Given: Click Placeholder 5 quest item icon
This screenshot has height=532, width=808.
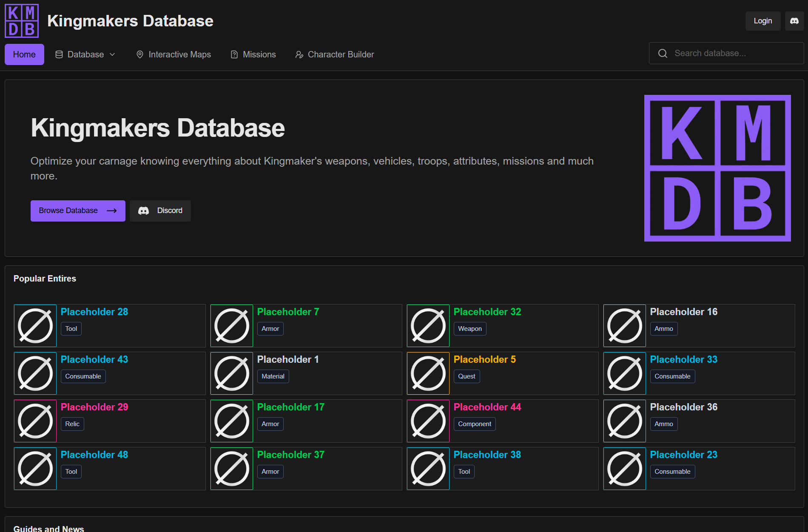Looking at the screenshot, I should [428, 373].
